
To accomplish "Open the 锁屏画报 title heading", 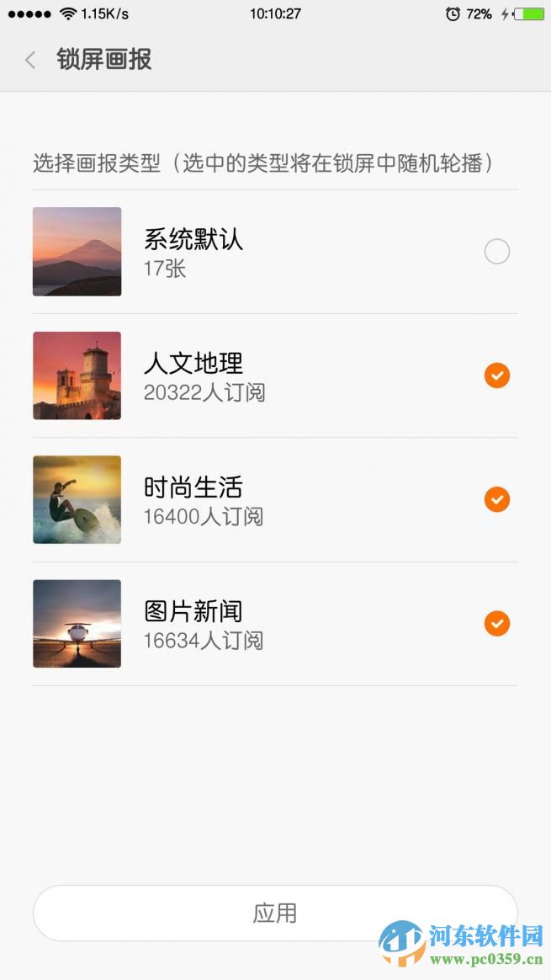I will (x=103, y=60).
